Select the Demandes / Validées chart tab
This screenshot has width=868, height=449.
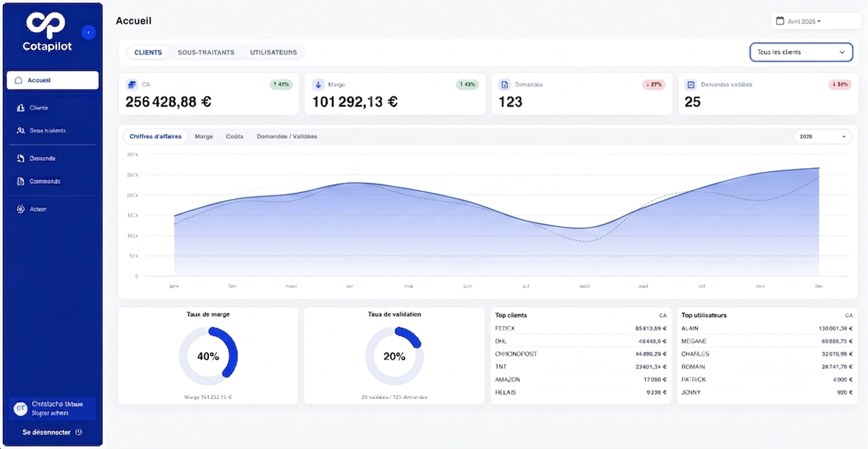tap(287, 136)
